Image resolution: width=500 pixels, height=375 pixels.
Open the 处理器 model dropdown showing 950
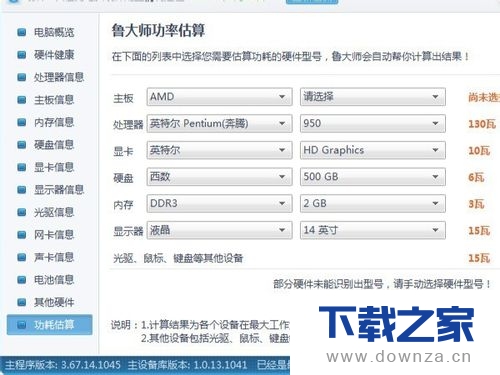click(x=373, y=124)
